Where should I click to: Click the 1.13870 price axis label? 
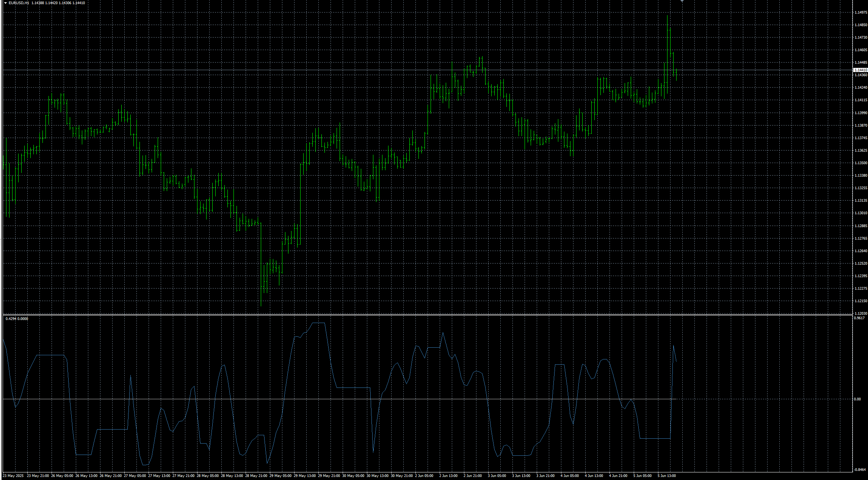[861, 125]
